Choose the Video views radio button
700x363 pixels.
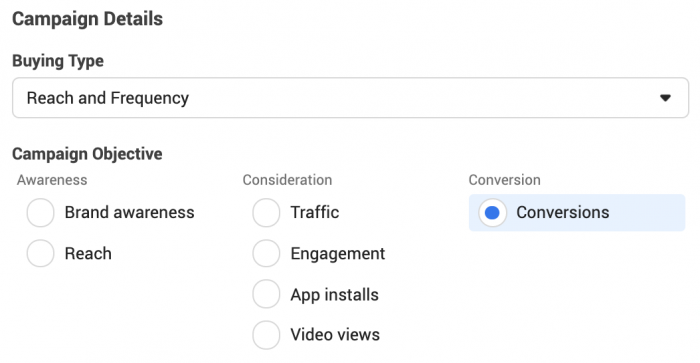click(266, 335)
